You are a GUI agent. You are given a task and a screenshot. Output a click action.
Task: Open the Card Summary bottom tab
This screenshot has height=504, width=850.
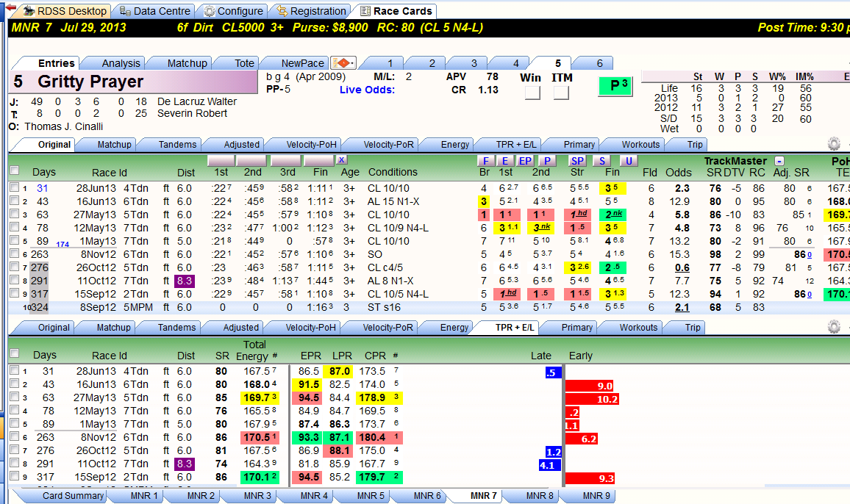click(x=73, y=495)
